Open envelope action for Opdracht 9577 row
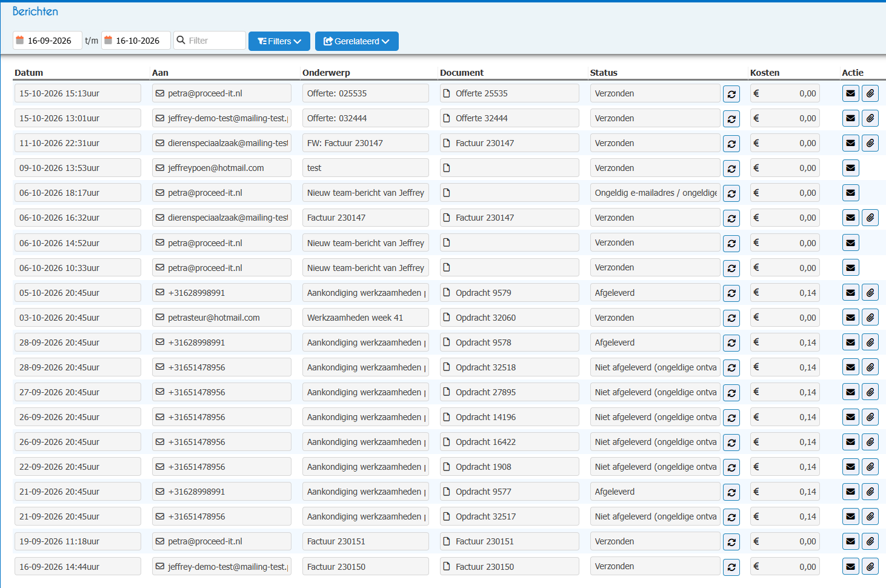 [851, 492]
